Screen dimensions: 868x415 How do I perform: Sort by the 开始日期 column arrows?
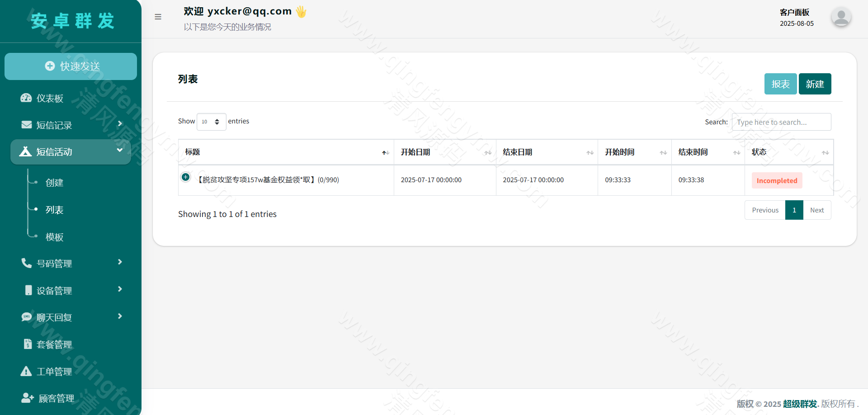pyautogui.click(x=488, y=153)
